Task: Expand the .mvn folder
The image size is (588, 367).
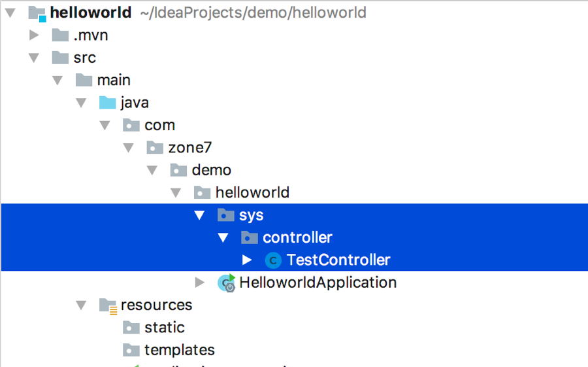Action: pyautogui.click(x=34, y=35)
